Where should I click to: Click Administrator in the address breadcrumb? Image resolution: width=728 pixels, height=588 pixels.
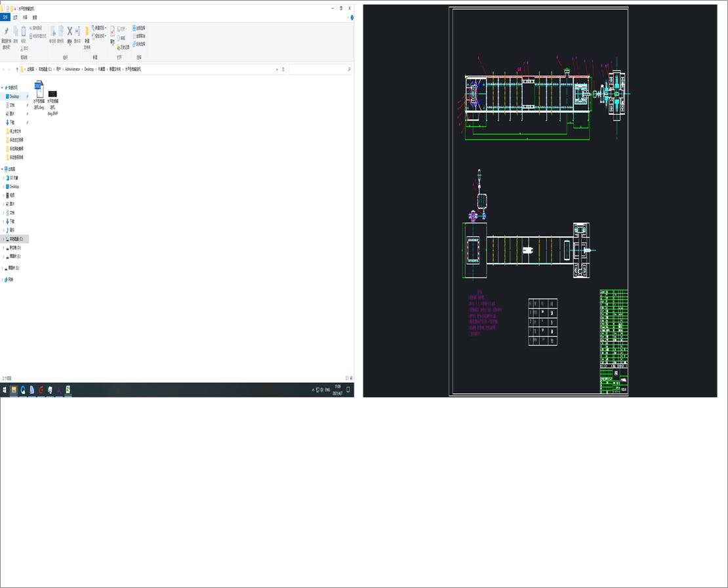(72, 69)
